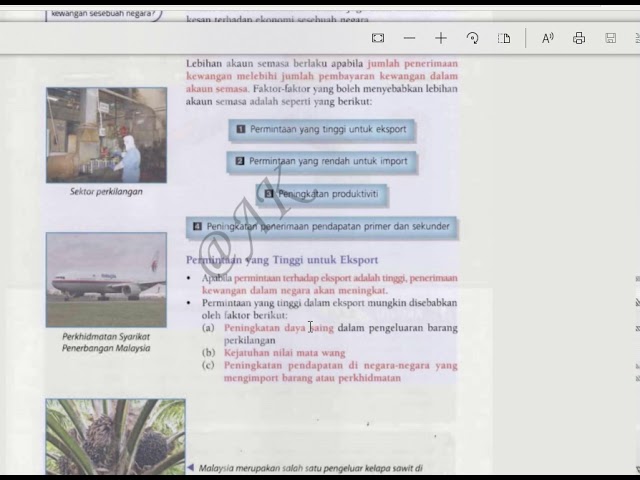The width and height of the screenshot is (640, 480).
Task: Click the box 'Permintaan yang tinggi untuk eksport'
Action: coord(322,130)
